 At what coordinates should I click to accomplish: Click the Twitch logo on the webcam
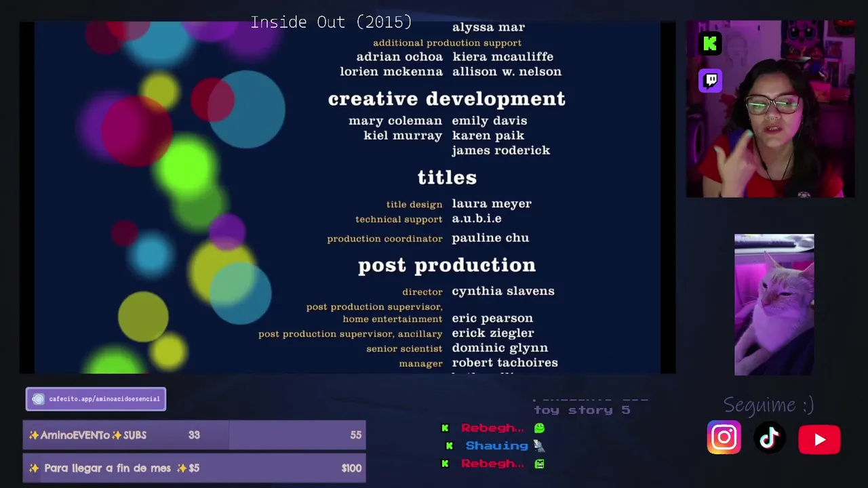click(x=710, y=81)
